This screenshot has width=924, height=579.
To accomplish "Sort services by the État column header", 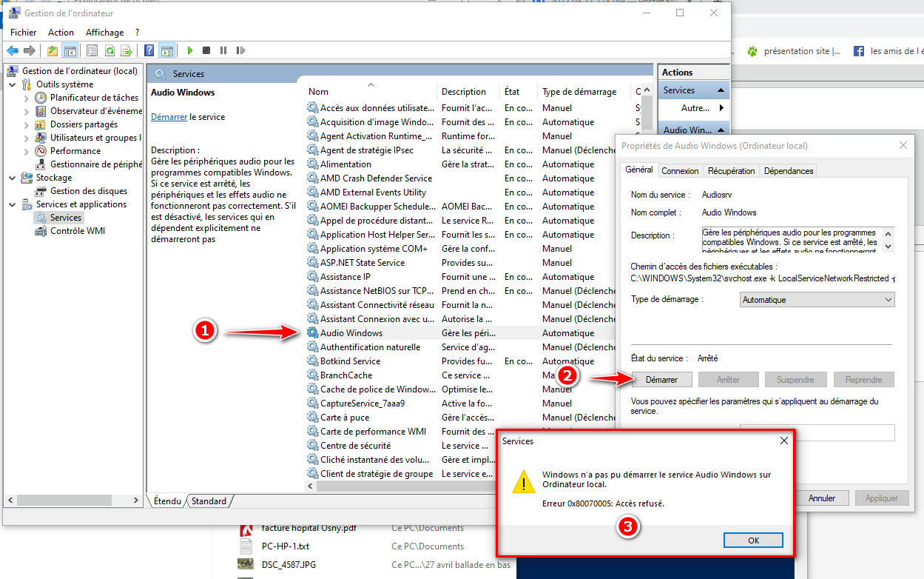I will (x=512, y=92).
